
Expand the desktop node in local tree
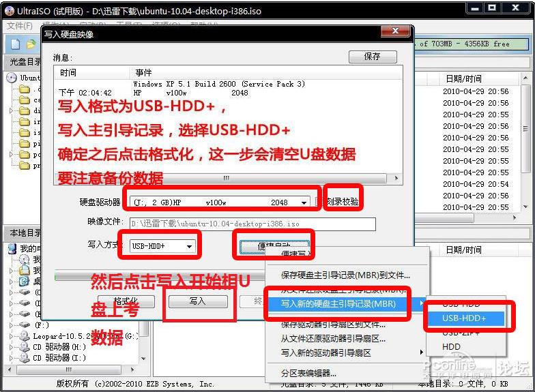point(11,282)
